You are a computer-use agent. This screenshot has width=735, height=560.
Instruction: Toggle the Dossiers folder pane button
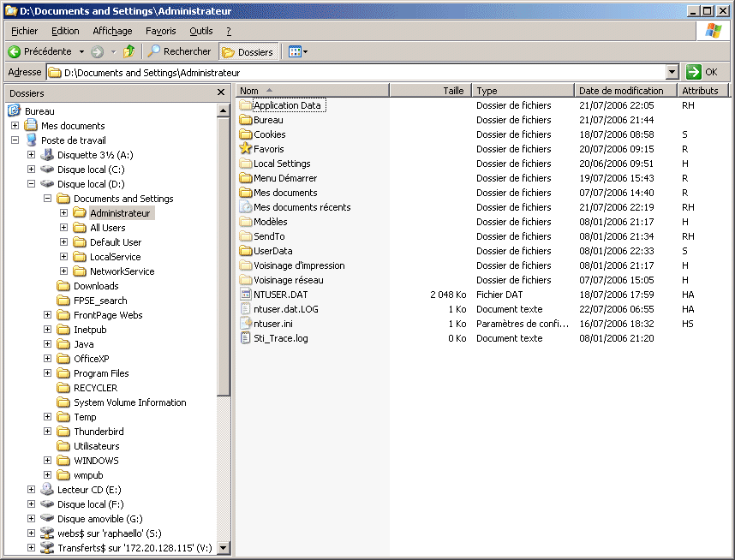[248, 52]
